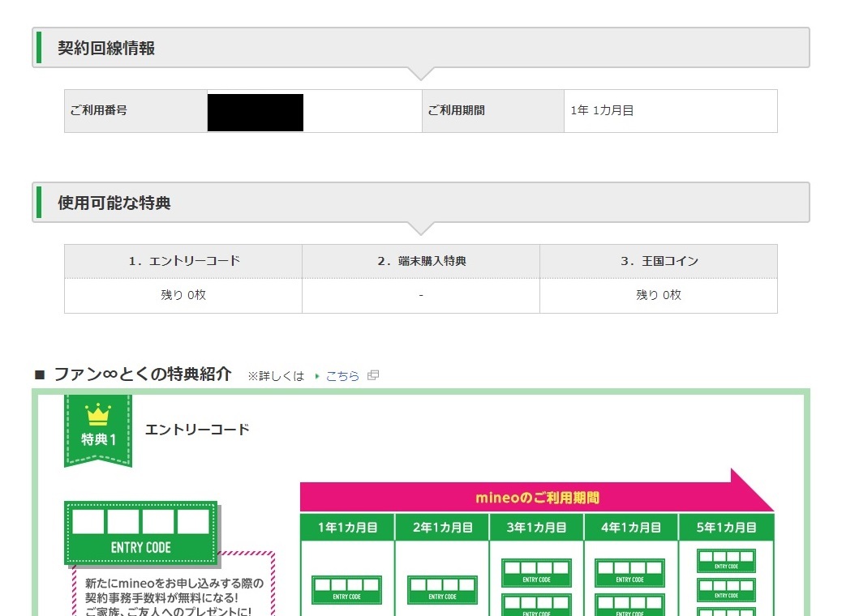Click the small green arrow before こちら
Image resolution: width=842 pixels, height=616 pixels.
[317, 376]
